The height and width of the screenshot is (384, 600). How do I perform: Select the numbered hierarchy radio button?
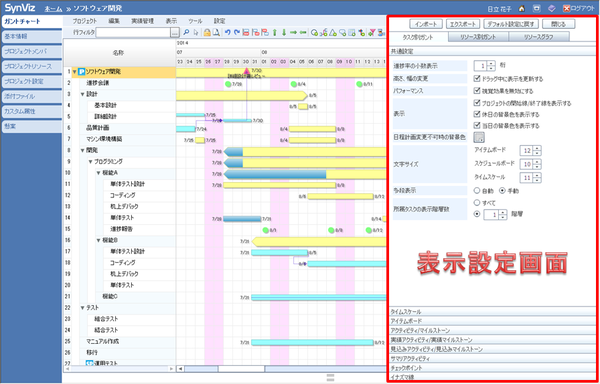477,214
